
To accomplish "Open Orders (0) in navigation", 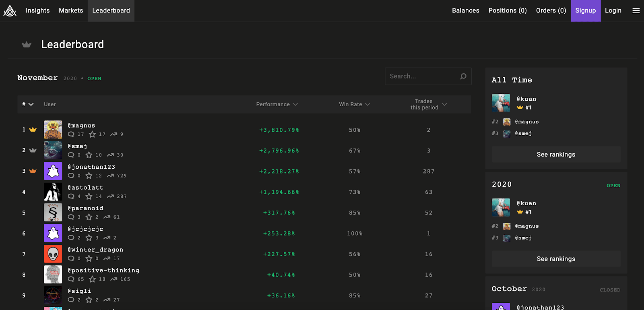I will pyautogui.click(x=551, y=10).
